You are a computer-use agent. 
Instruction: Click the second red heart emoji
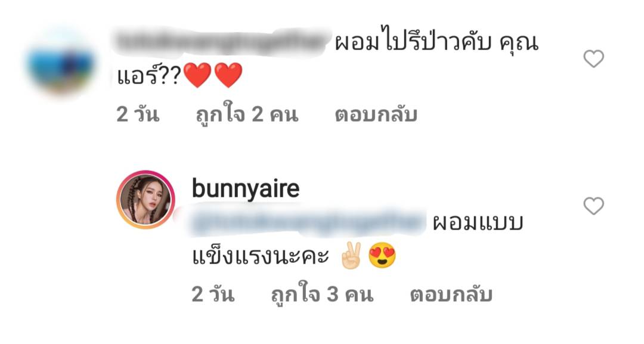point(228,75)
